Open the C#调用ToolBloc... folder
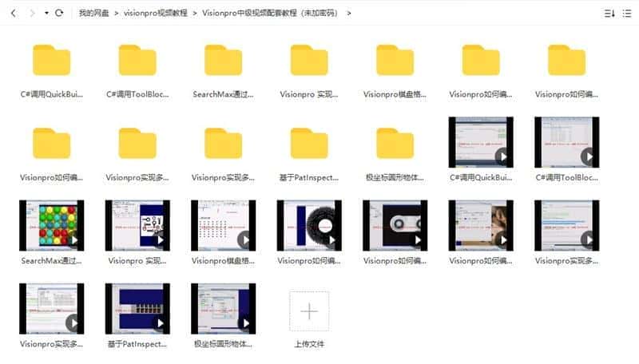 click(x=137, y=60)
